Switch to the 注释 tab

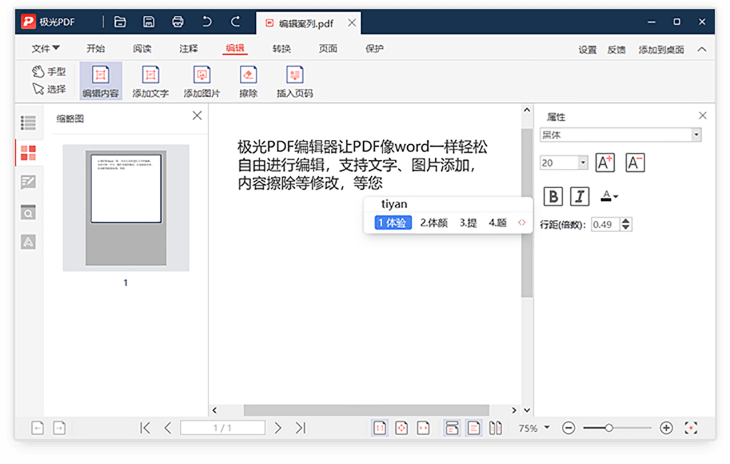[189, 48]
